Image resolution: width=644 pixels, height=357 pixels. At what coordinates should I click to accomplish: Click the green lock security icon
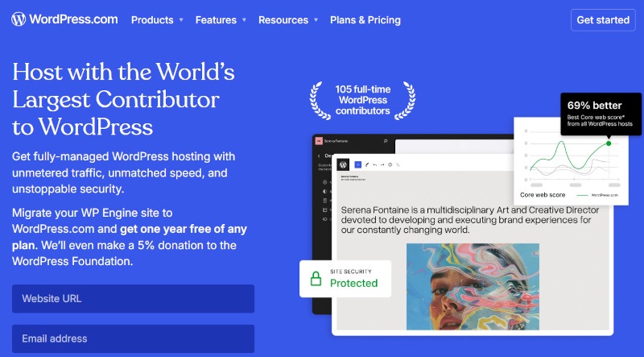[x=316, y=279]
